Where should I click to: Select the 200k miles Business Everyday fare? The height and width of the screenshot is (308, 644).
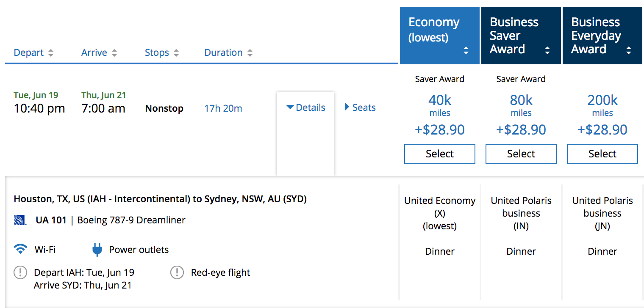(x=602, y=154)
